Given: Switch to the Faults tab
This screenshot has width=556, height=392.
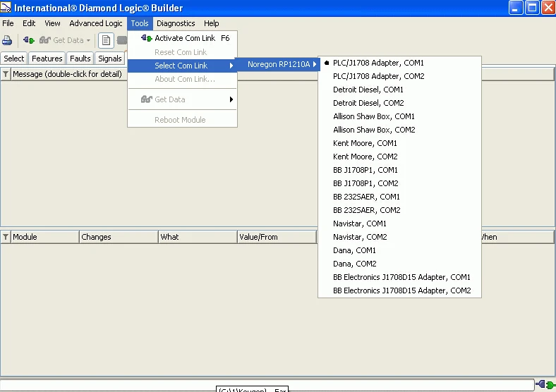Looking at the screenshot, I should pyautogui.click(x=80, y=59).
